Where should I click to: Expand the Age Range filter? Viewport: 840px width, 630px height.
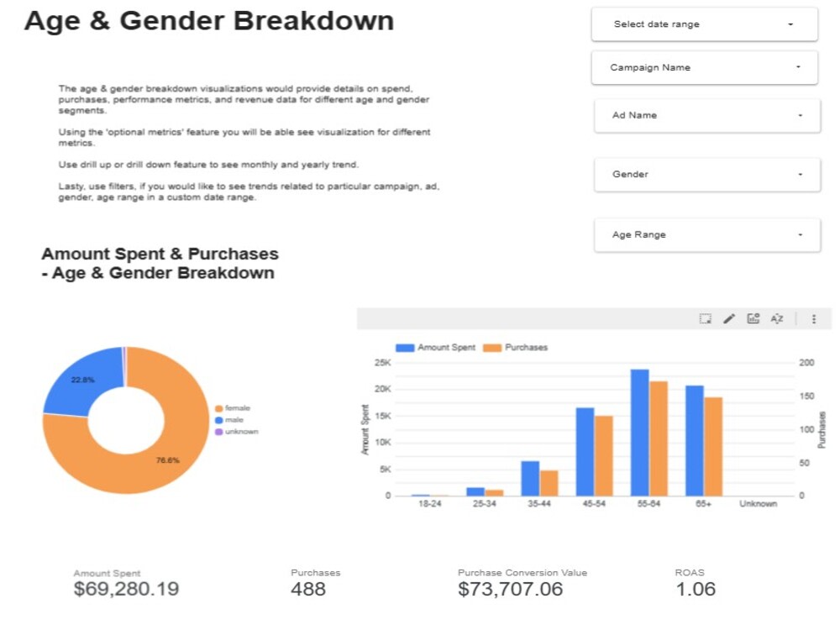(707, 234)
